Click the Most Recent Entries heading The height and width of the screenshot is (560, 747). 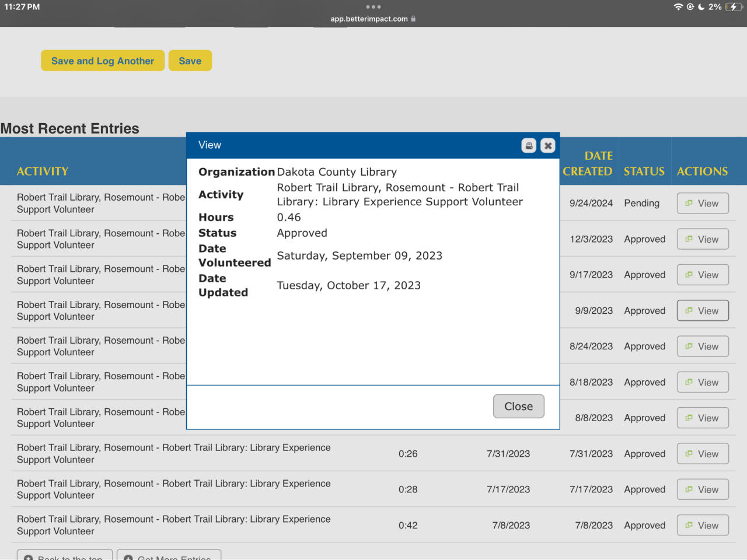click(x=70, y=128)
